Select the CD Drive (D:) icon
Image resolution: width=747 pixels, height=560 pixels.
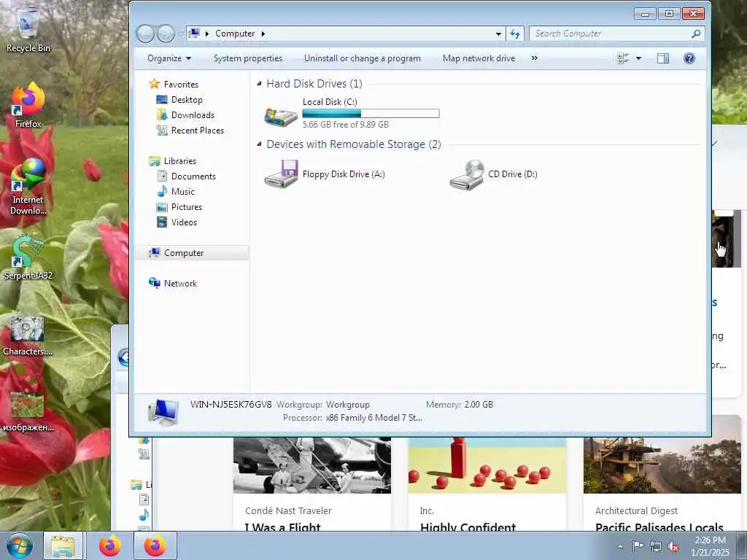466,174
